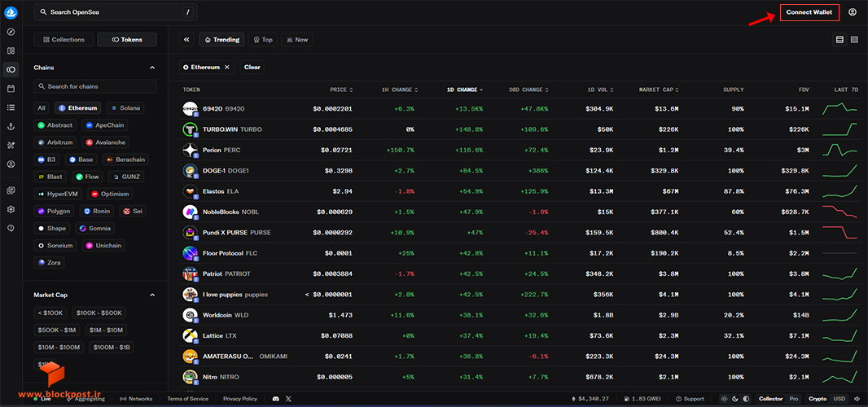Click the Connect Wallet button
Viewport: 868px width, 407px height.
(809, 12)
